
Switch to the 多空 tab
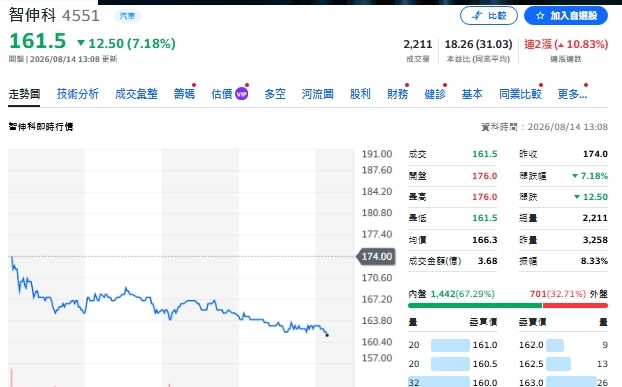275,94
